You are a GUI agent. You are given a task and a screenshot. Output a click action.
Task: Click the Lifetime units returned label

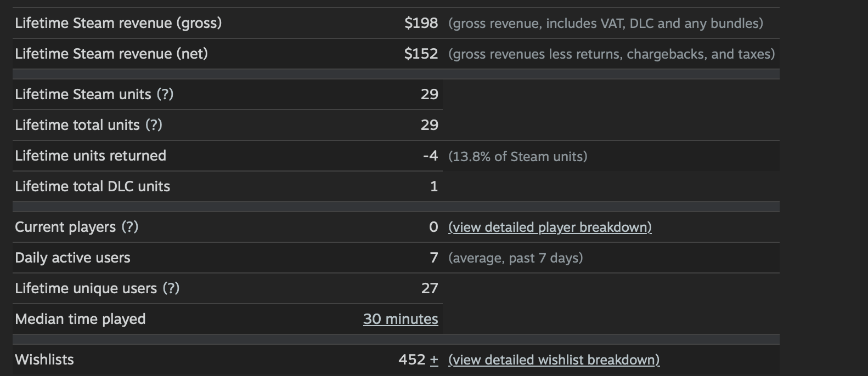tap(91, 156)
